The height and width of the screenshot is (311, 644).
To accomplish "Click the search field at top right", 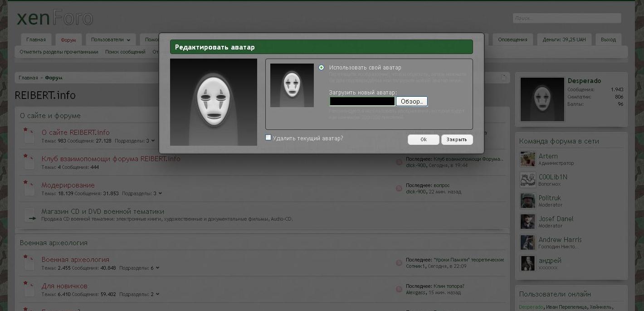I will pos(566,18).
